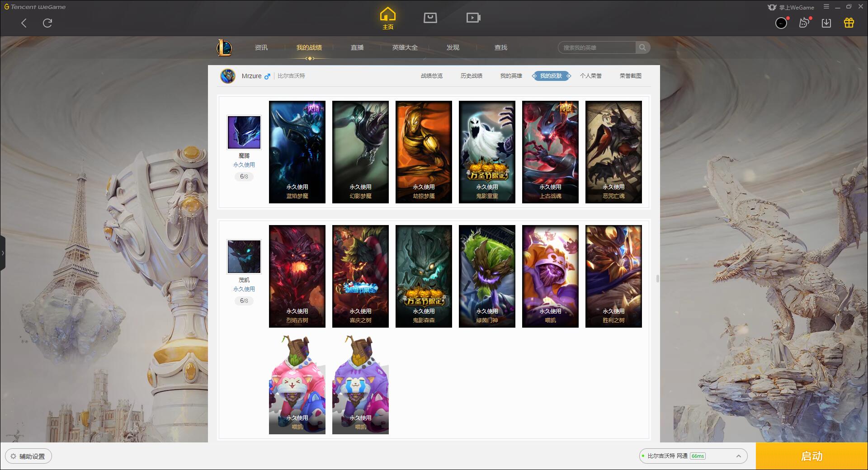Open the pink 喵凯 chroma card
868x470 pixels.
297,384
